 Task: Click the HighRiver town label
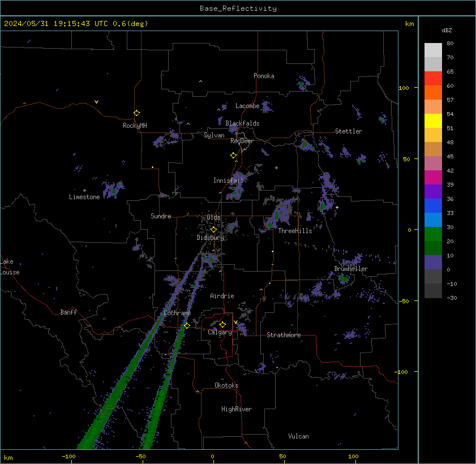(x=237, y=409)
